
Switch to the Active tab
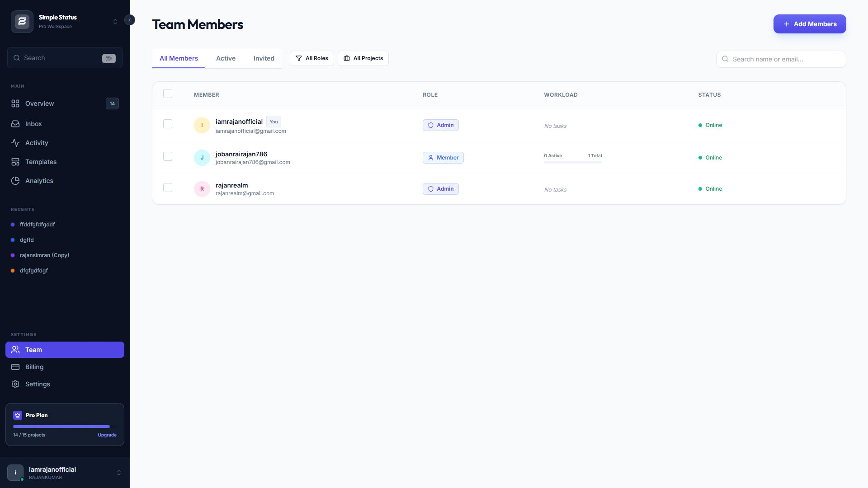click(x=226, y=58)
